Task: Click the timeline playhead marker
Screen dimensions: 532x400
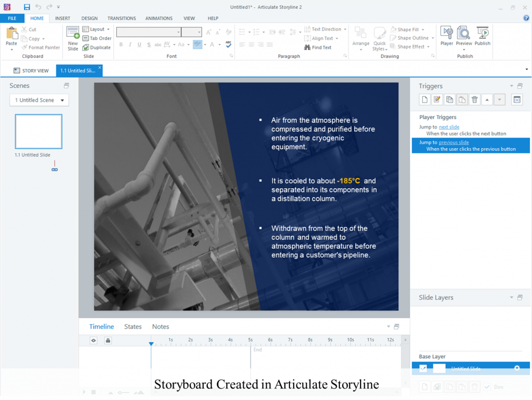Action: (x=151, y=344)
